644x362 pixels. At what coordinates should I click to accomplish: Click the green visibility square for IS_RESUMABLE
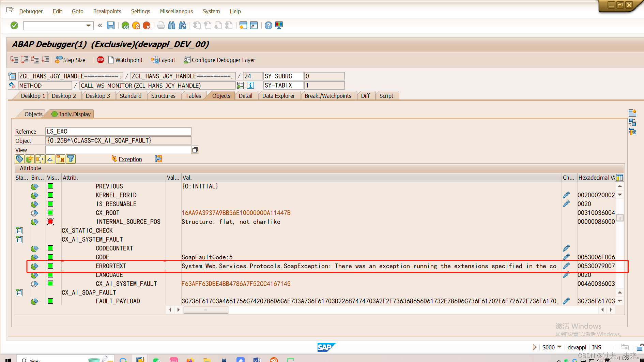click(50, 204)
